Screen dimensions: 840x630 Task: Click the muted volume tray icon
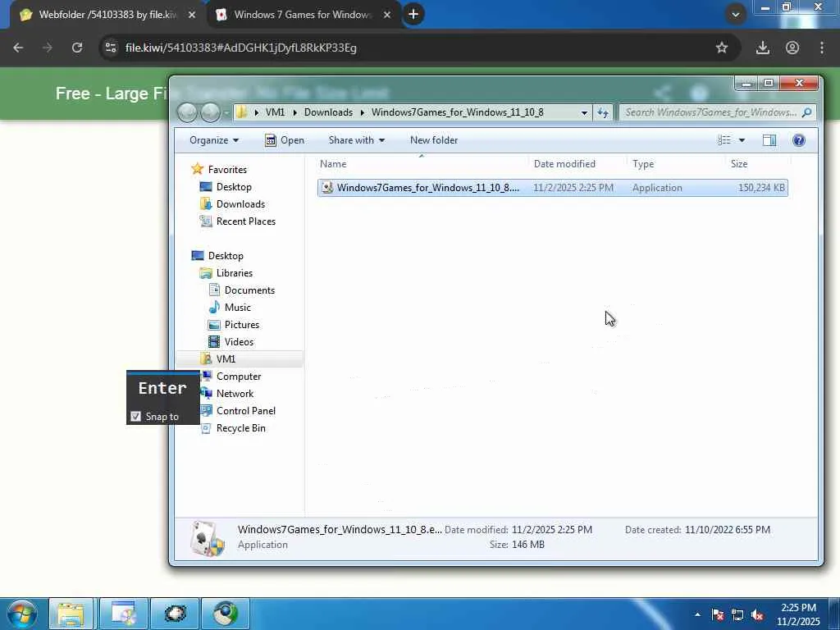[757, 615]
